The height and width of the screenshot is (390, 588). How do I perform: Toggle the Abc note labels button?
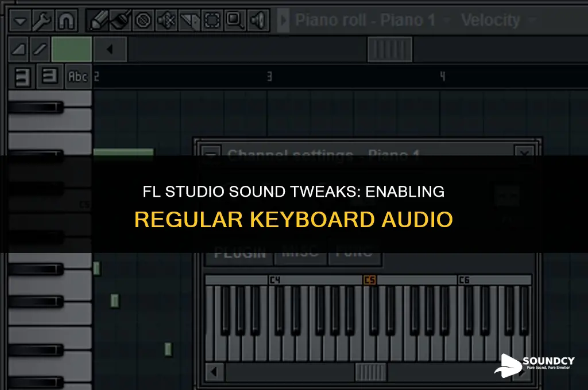78,76
